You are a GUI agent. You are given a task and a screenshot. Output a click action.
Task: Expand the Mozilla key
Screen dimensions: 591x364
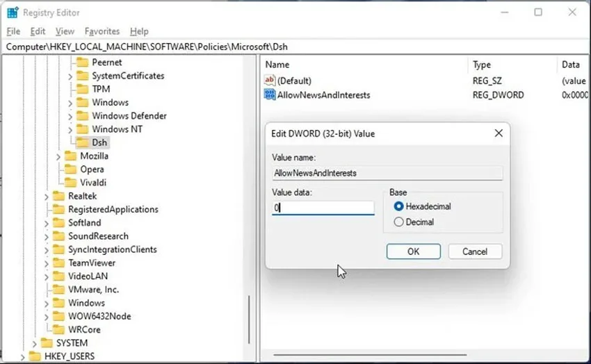58,156
